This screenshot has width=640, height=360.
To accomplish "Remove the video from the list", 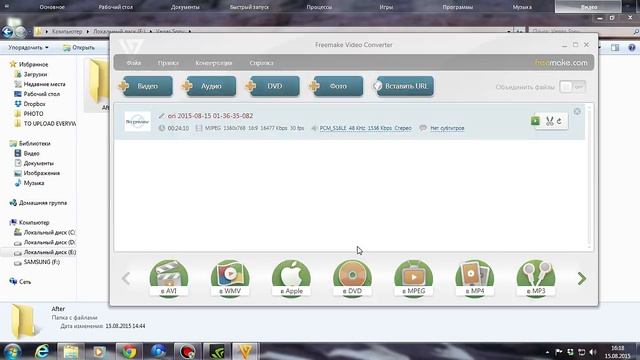I will (577, 111).
